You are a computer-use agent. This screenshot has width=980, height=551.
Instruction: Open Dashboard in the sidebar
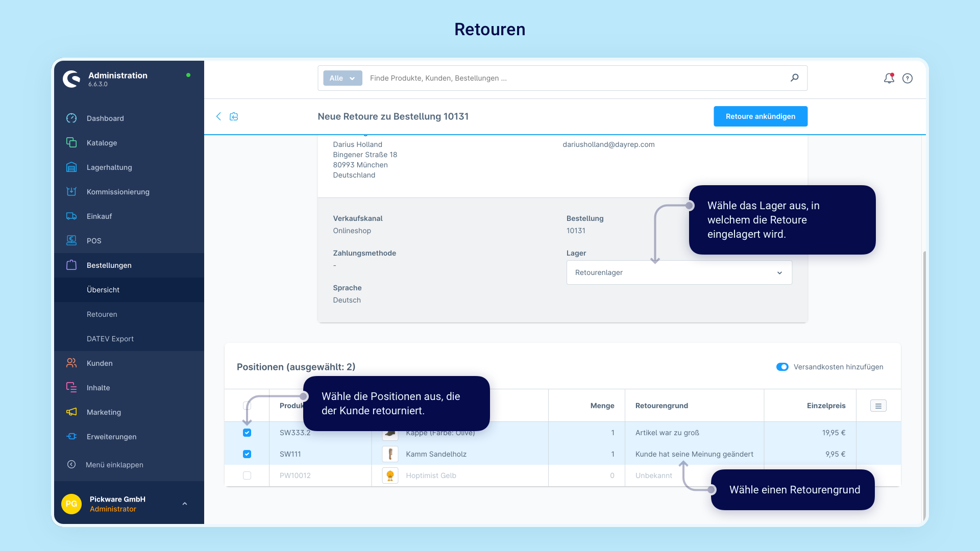105,118
